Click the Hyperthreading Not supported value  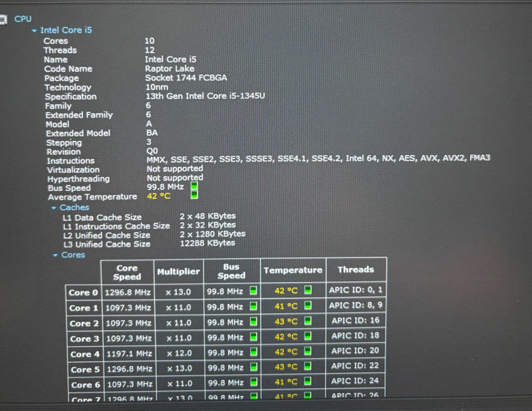point(175,178)
